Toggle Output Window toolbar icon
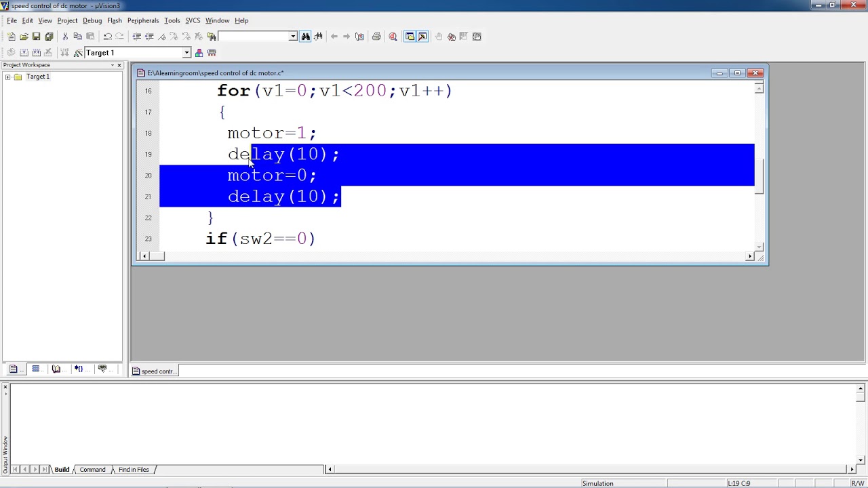Screen dimensions: 868x488 tap(422, 37)
